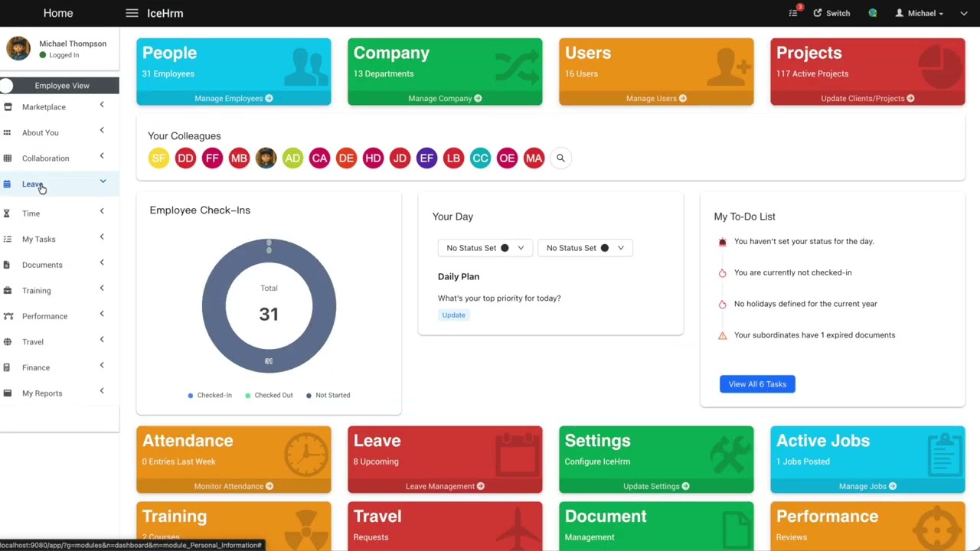Click Update Clients/Projects link
The width and height of the screenshot is (980, 551).
(867, 98)
